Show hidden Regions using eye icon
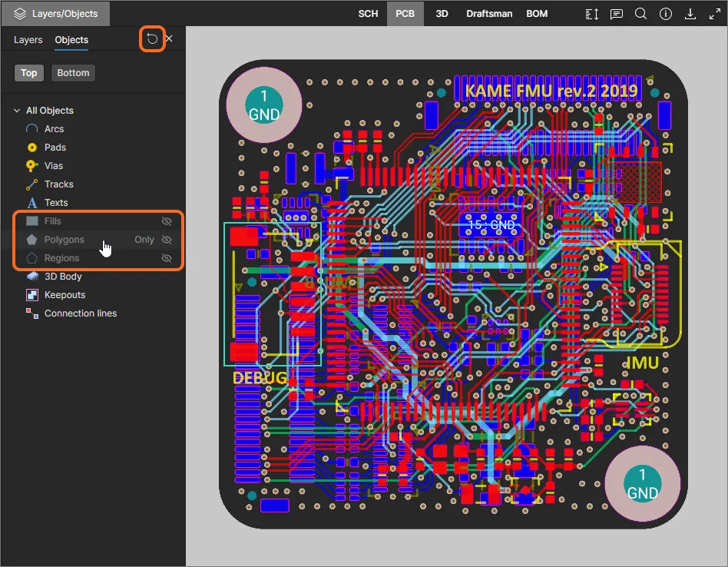 (x=166, y=258)
